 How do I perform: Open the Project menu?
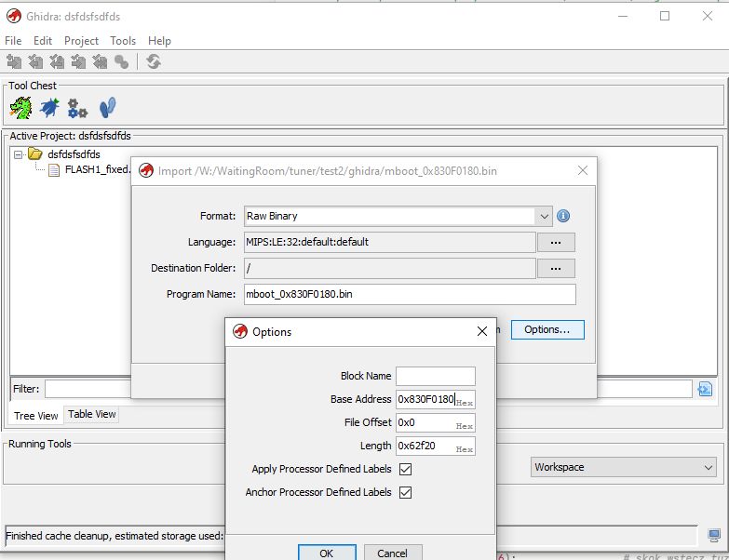[x=81, y=41]
